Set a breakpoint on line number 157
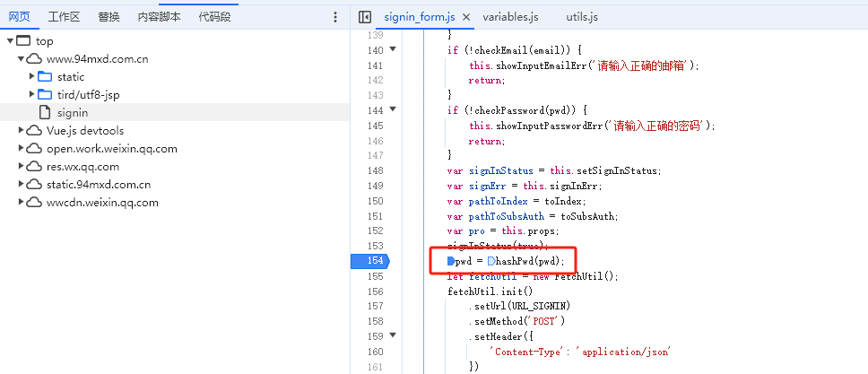Image resolution: width=868 pixels, height=374 pixels. (376, 306)
